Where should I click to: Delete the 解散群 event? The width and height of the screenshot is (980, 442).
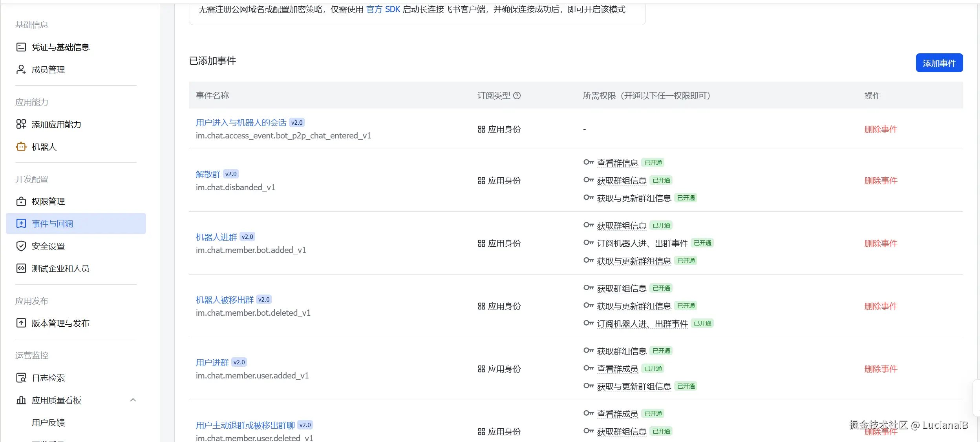[x=881, y=181]
